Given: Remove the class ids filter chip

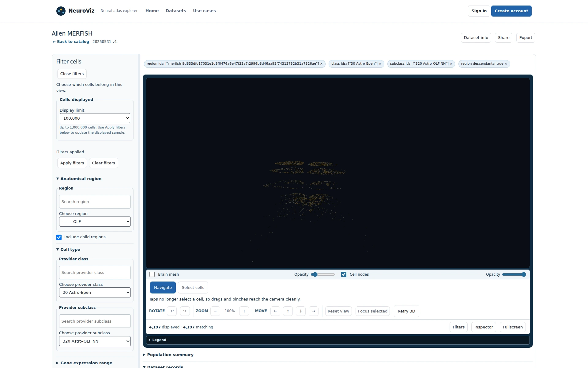Looking at the screenshot, I should tap(380, 64).
